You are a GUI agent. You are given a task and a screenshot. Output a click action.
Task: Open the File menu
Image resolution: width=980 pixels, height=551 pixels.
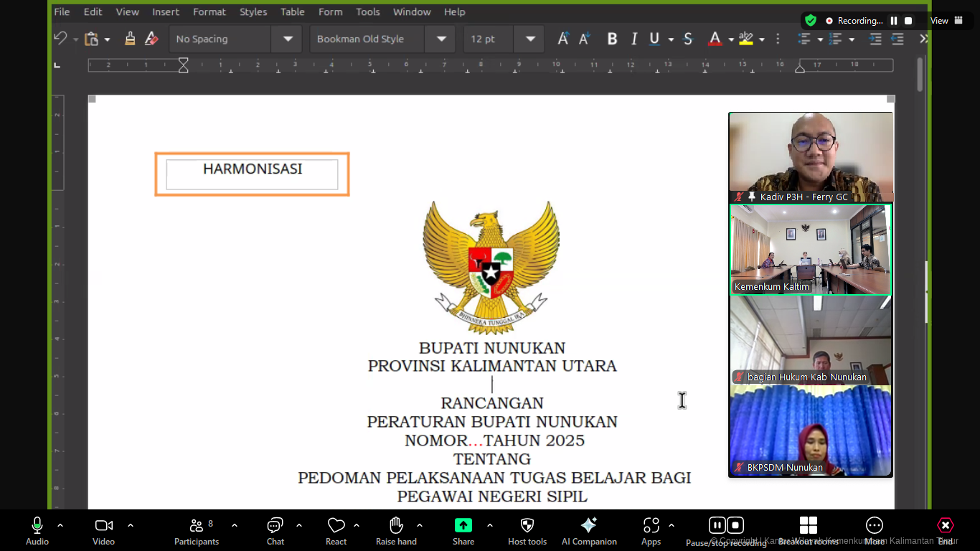click(62, 11)
